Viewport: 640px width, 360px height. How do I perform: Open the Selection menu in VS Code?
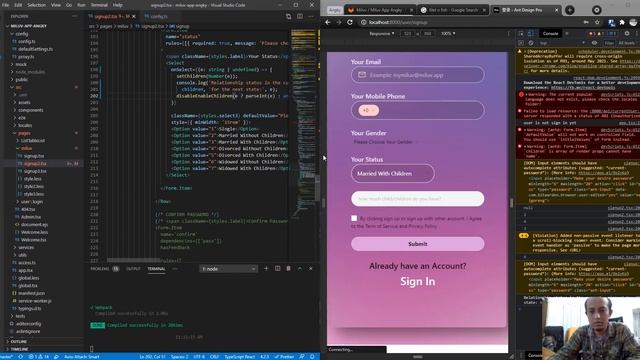pos(36,5)
